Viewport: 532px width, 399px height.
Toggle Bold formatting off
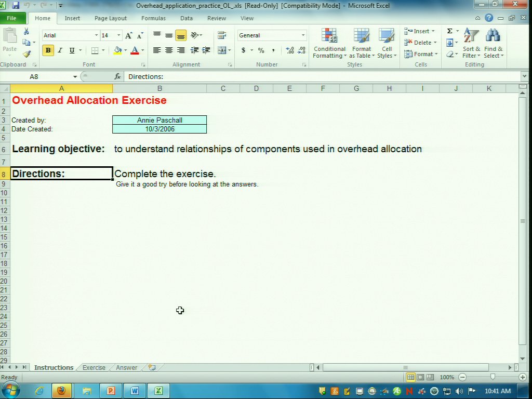[48, 50]
